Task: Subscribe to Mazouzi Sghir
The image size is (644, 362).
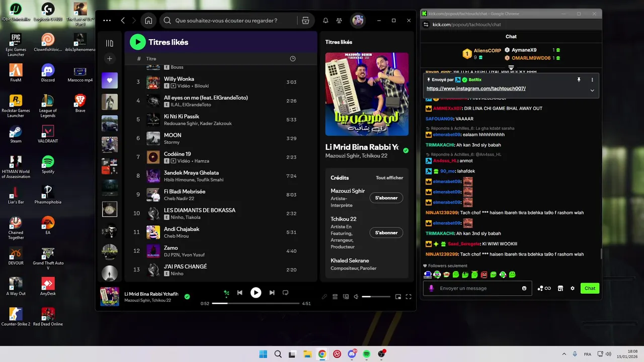Action: tap(386, 198)
